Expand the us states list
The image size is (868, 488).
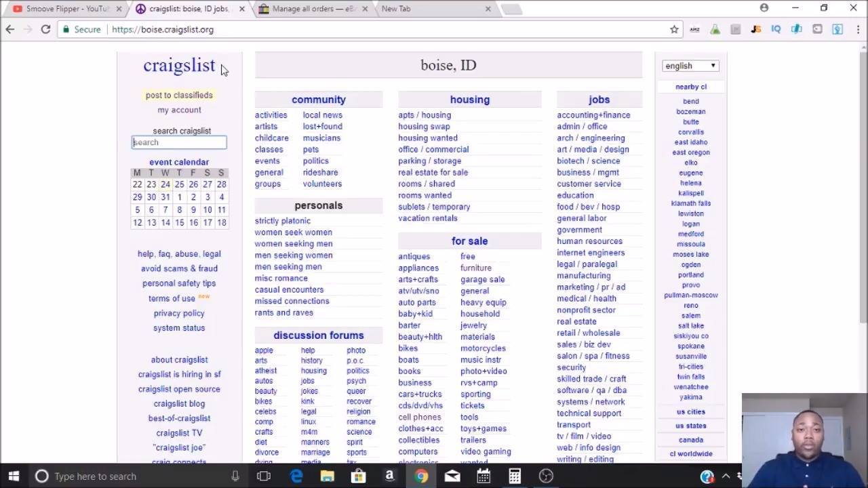pyautogui.click(x=691, y=426)
